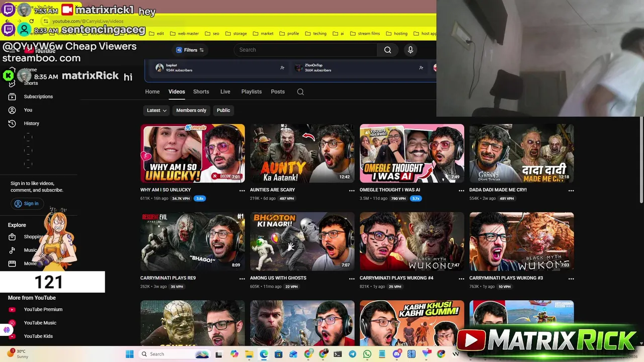Open video title DADA DADI MADE ME CRY!
This screenshot has height=362, width=644.
(x=498, y=190)
